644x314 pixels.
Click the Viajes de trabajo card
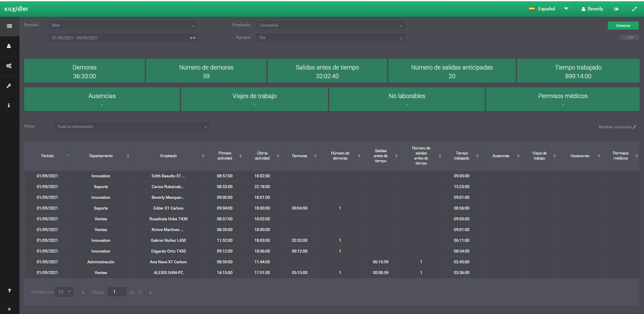click(x=254, y=99)
